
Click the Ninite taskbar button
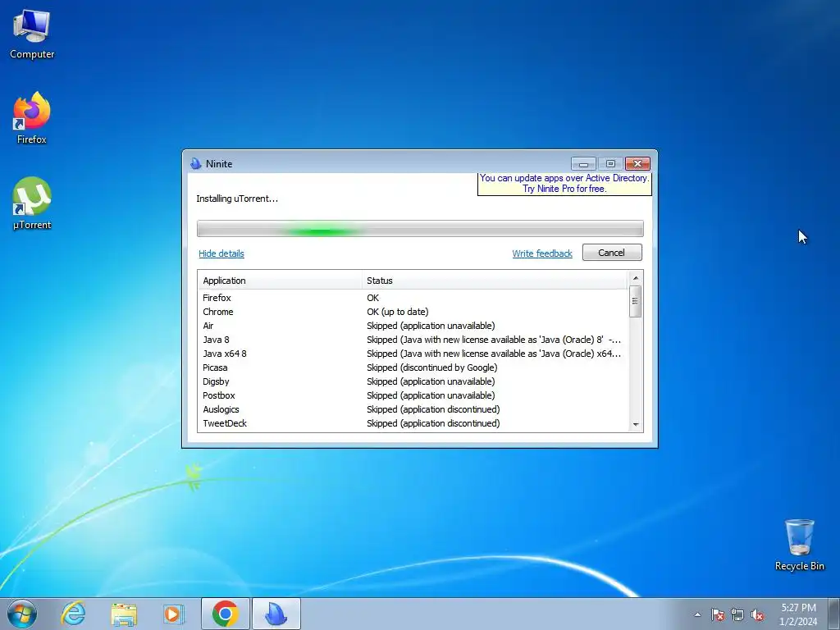276,614
